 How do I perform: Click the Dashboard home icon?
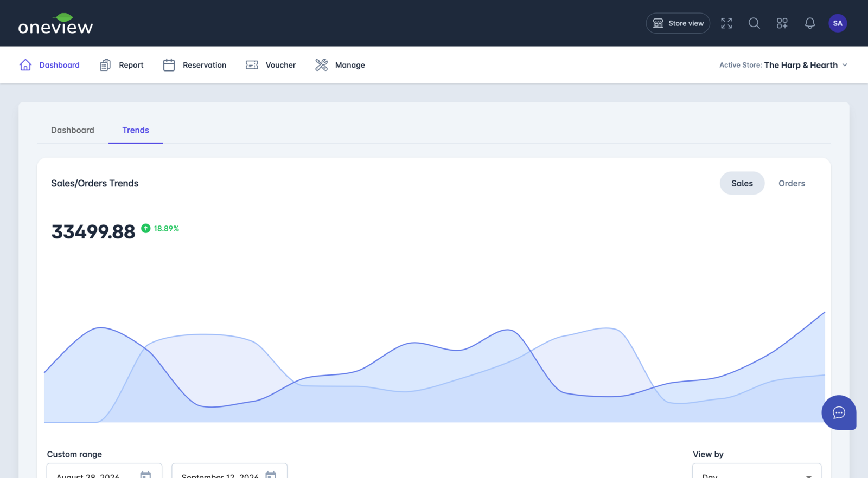[25, 65]
